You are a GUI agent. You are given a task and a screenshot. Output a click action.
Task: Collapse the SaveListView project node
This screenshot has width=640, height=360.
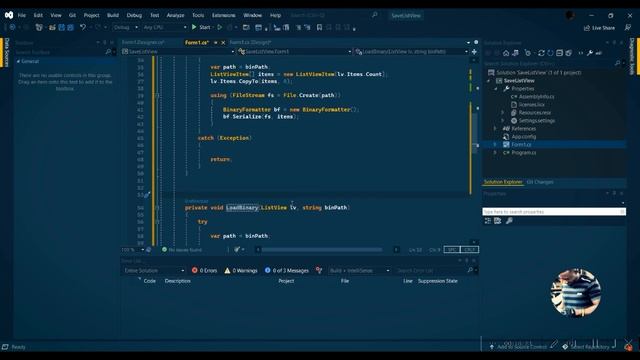(x=489, y=81)
